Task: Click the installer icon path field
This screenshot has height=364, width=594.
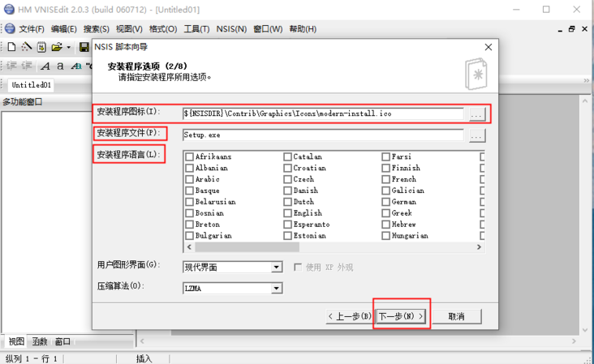Action: [323, 113]
